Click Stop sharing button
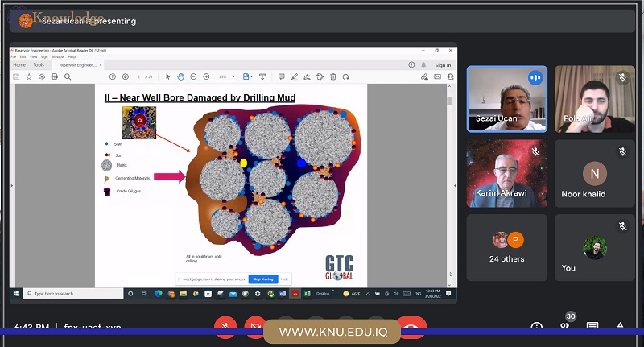This screenshot has height=347, width=644. click(x=263, y=279)
